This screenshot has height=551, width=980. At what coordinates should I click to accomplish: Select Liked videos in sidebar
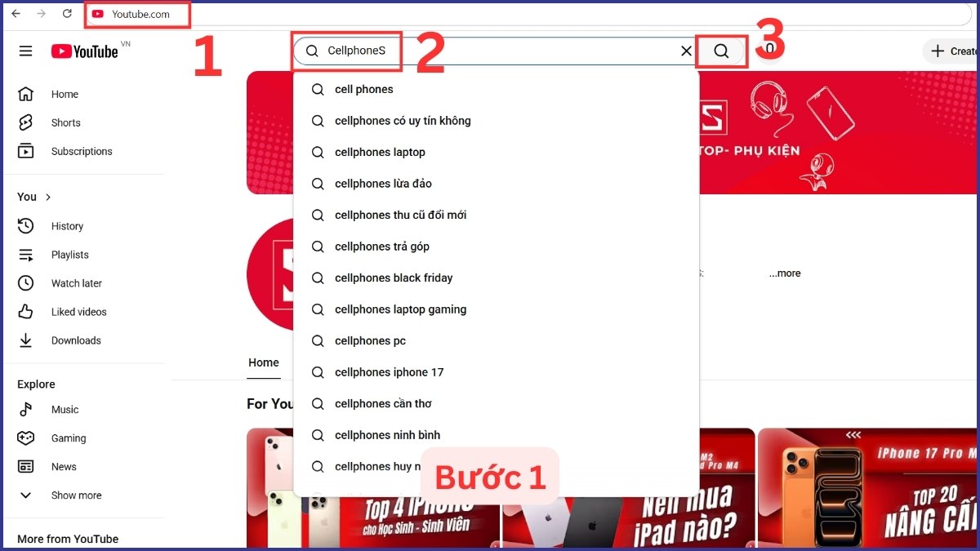[78, 312]
